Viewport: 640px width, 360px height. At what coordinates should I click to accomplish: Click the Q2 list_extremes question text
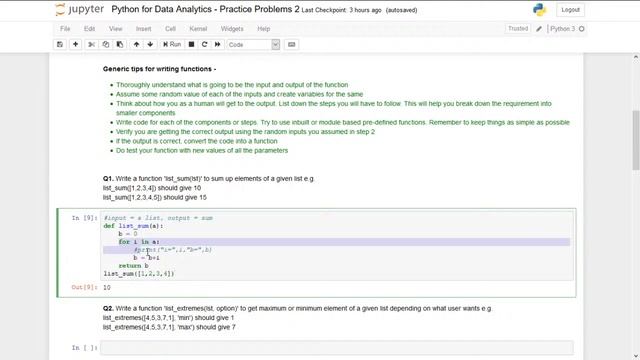pyautogui.click(x=298, y=309)
